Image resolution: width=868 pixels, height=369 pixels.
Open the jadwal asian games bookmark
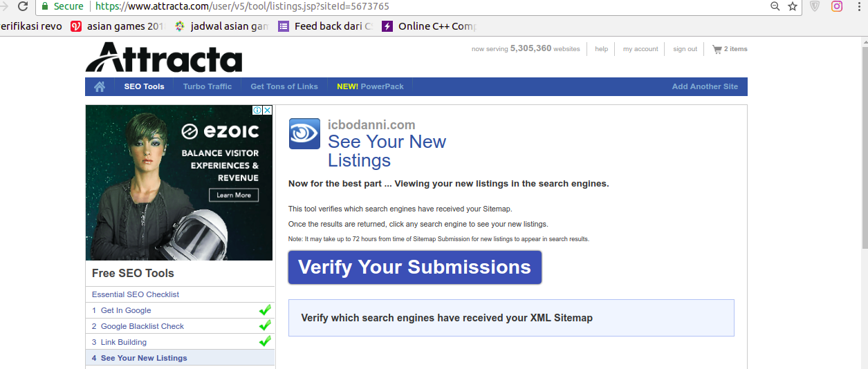coord(221,26)
